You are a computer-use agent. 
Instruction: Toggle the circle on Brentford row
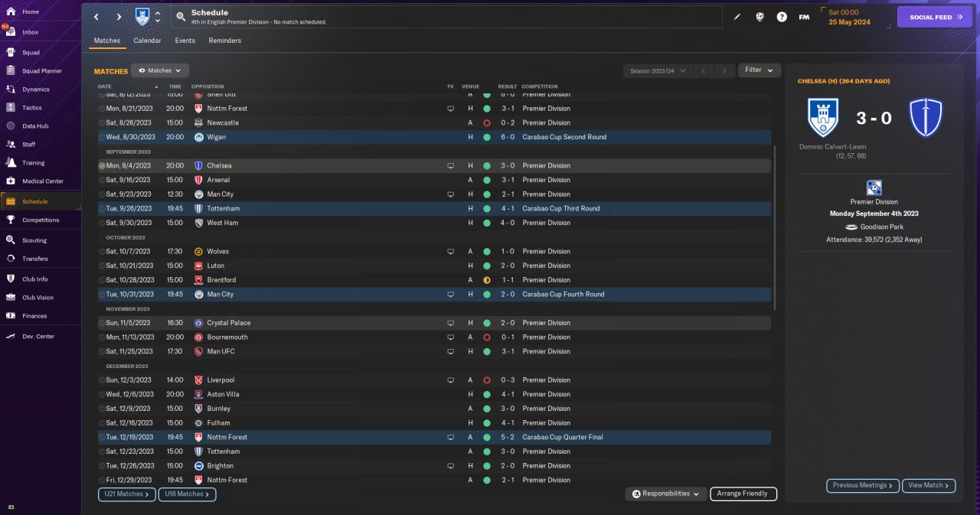pyautogui.click(x=102, y=280)
